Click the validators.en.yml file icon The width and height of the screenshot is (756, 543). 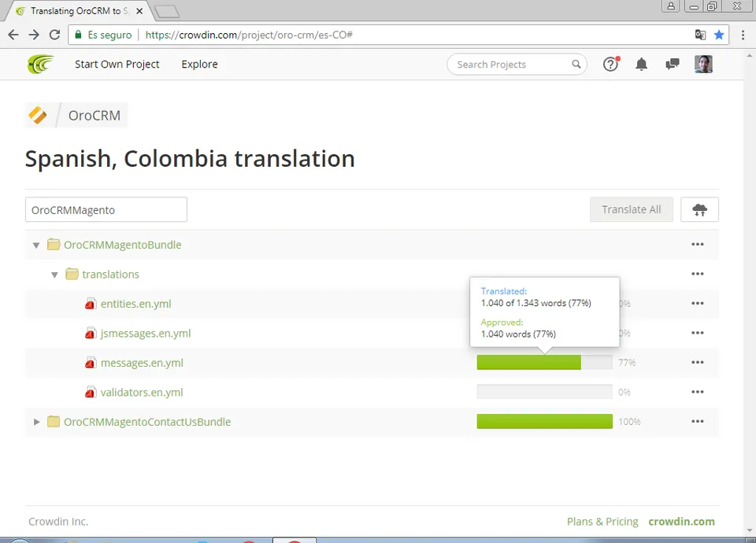(90, 392)
